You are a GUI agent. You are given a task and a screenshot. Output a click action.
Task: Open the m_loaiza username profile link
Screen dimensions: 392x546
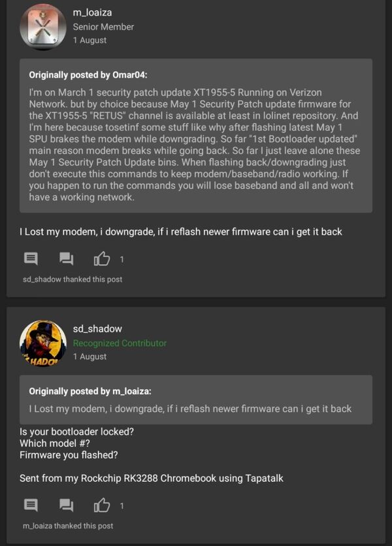(91, 12)
